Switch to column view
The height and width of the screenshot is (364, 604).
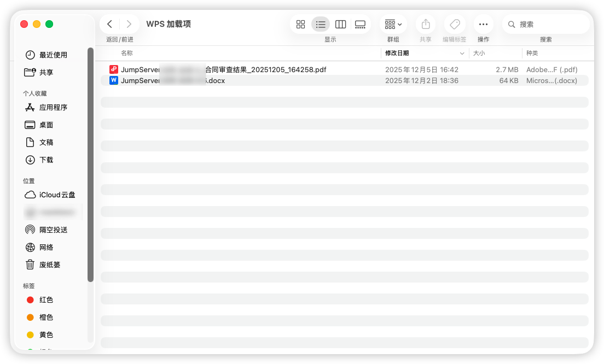[340, 24]
